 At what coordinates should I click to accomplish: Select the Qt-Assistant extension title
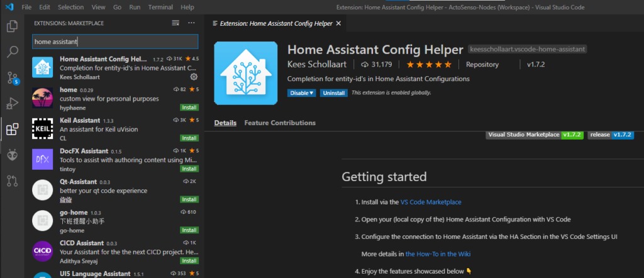coord(79,182)
